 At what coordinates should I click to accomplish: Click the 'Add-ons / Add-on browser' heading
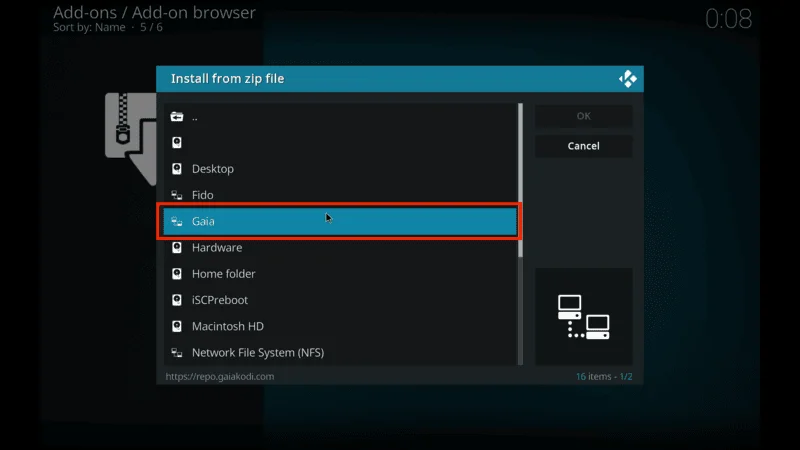click(154, 12)
